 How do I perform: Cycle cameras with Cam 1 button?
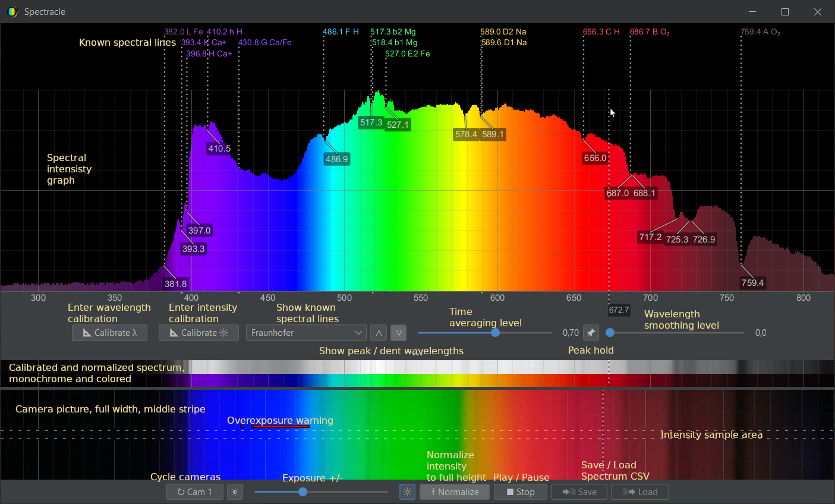(194, 492)
